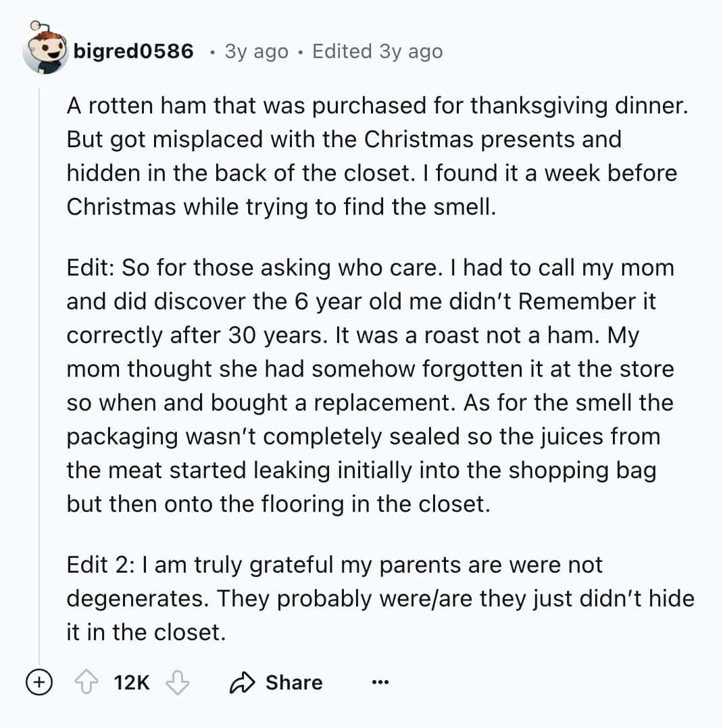Open the three-dot more options menu

(x=380, y=683)
